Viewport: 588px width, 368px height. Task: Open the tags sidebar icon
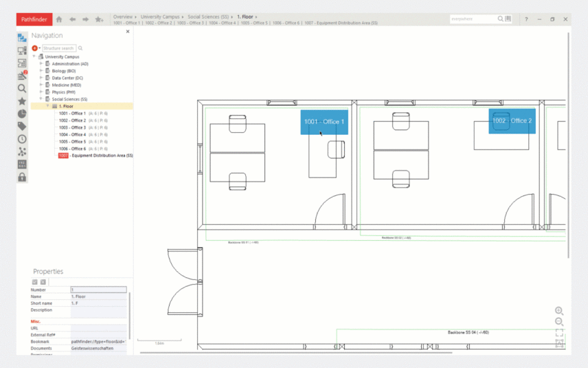(x=22, y=126)
